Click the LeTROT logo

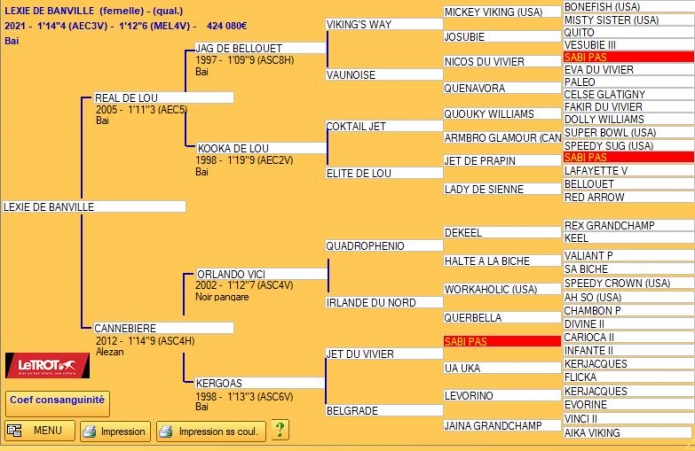47,366
